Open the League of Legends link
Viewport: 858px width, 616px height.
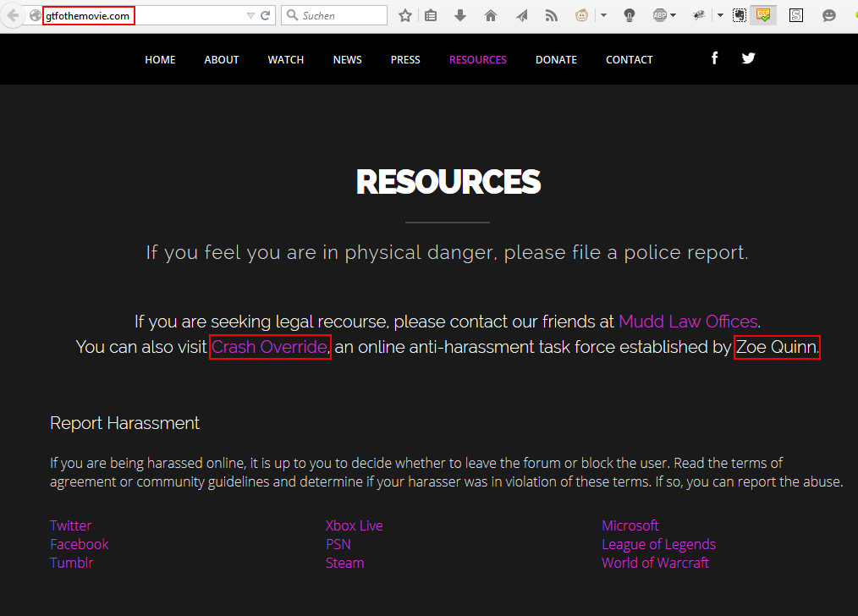tap(659, 544)
